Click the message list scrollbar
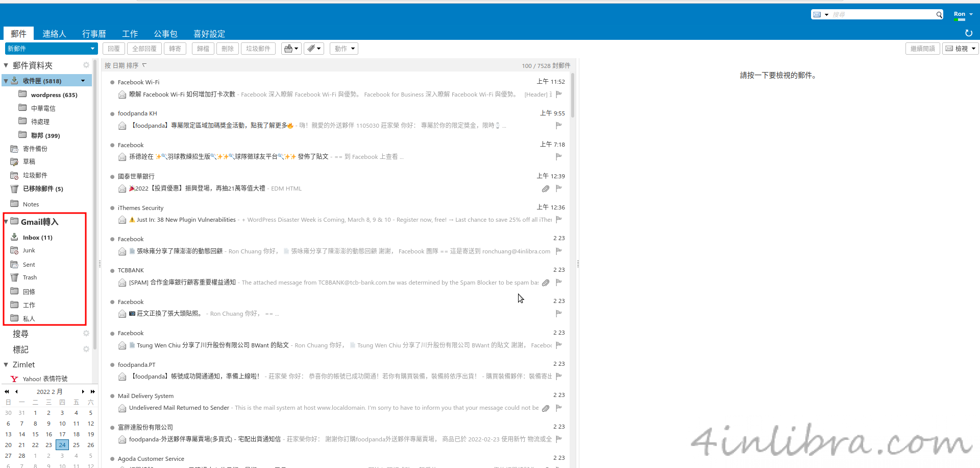Screen dimensions: 980x468 (573, 96)
